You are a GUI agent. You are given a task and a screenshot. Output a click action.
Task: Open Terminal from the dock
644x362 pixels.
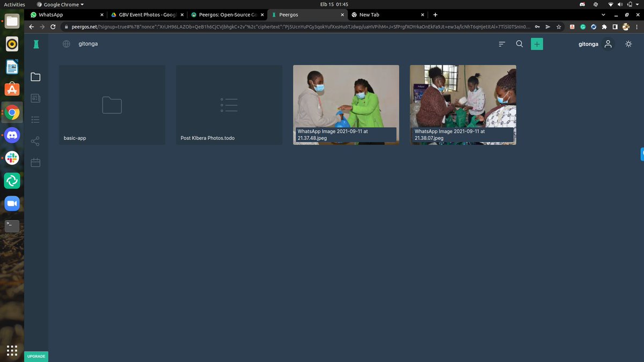12,226
